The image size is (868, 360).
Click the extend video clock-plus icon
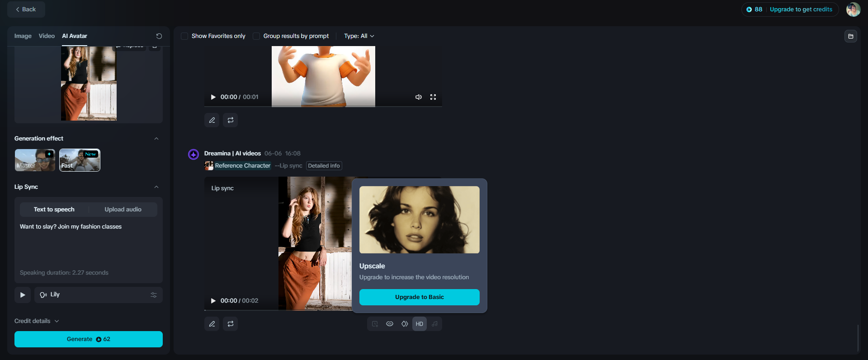(x=375, y=324)
